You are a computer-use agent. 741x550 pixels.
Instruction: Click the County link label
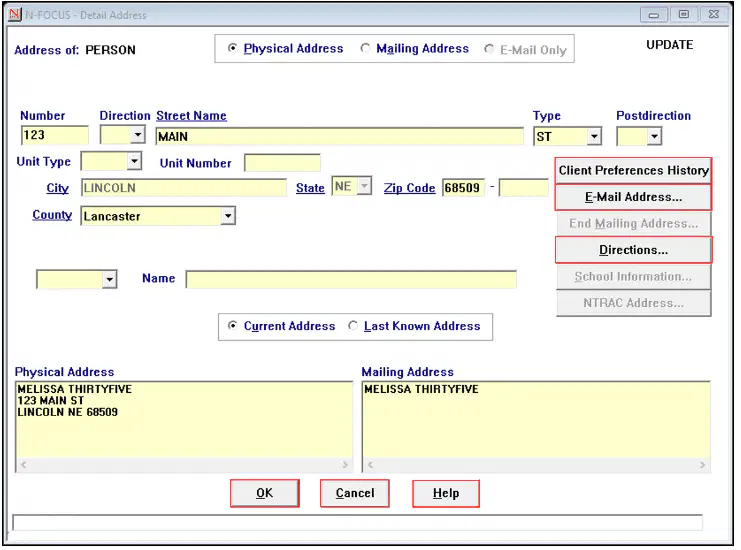point(52,215)
